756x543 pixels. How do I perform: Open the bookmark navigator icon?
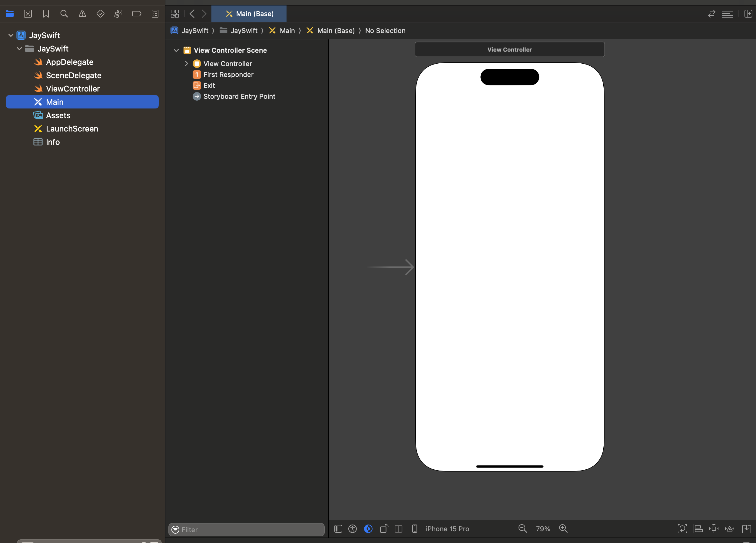[x=46, y=14]
